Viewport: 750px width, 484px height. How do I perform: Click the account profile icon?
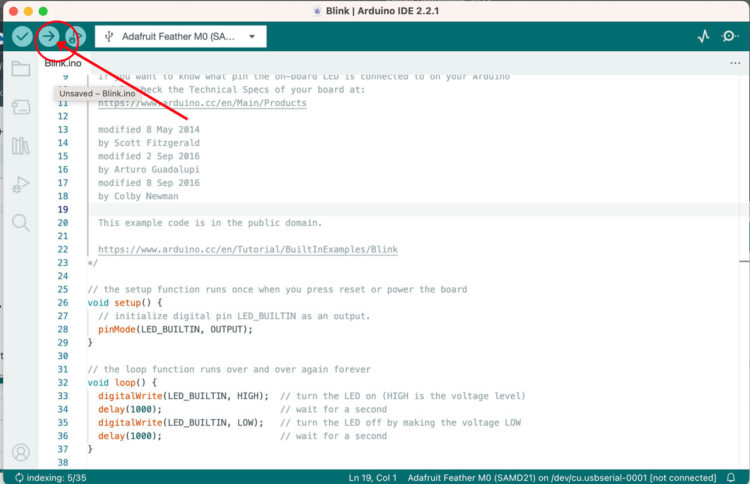coord(20,452)
